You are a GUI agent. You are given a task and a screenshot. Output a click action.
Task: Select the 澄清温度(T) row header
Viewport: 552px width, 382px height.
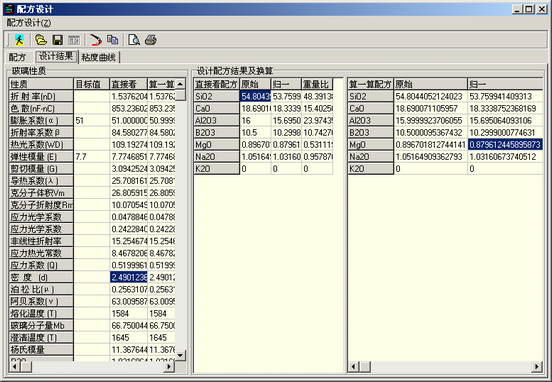pyautogui.click(x=41, y=337)
